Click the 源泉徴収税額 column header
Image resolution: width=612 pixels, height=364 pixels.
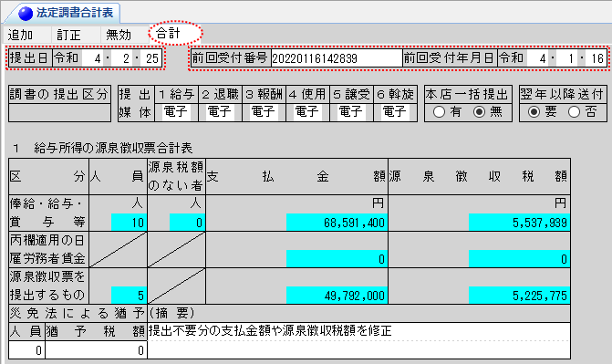479,177
